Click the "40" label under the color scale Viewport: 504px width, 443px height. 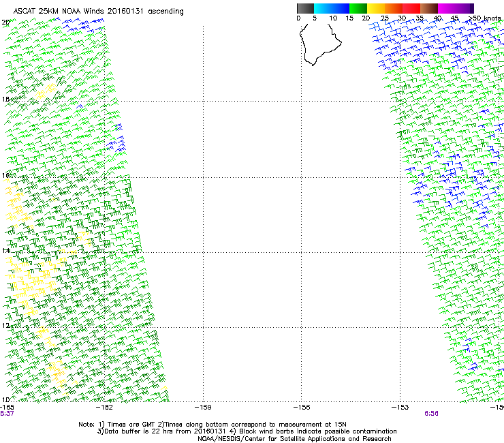(x=437, y=18)
